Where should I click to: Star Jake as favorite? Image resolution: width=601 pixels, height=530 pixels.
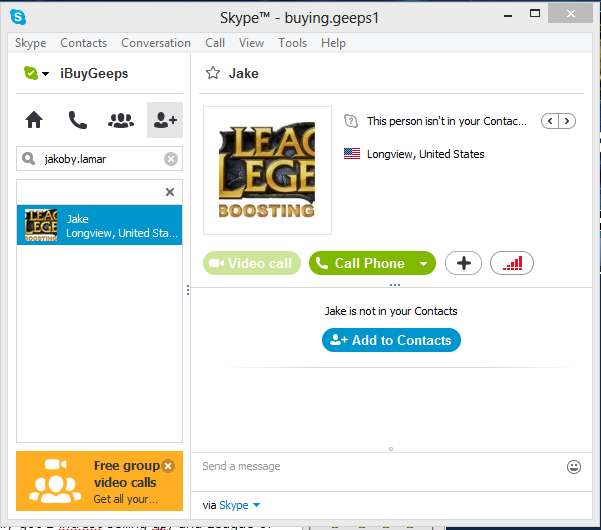tap(213, 73)
